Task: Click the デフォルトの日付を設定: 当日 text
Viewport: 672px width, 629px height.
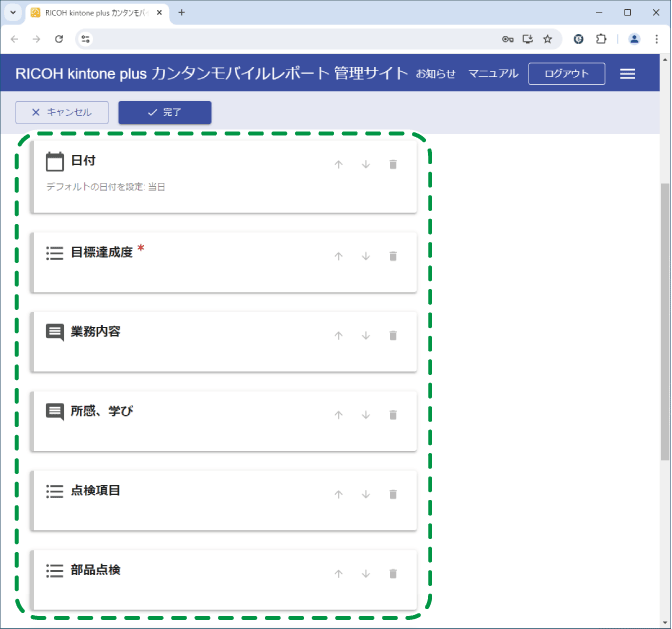Action: click(105, 187)
